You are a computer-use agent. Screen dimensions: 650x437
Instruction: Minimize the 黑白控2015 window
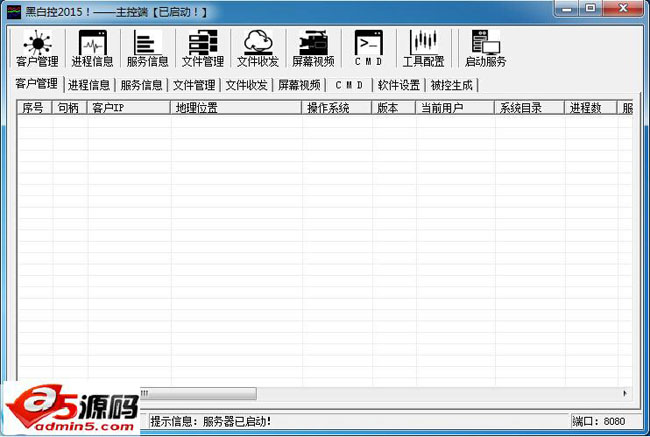(x=567, y=8)
